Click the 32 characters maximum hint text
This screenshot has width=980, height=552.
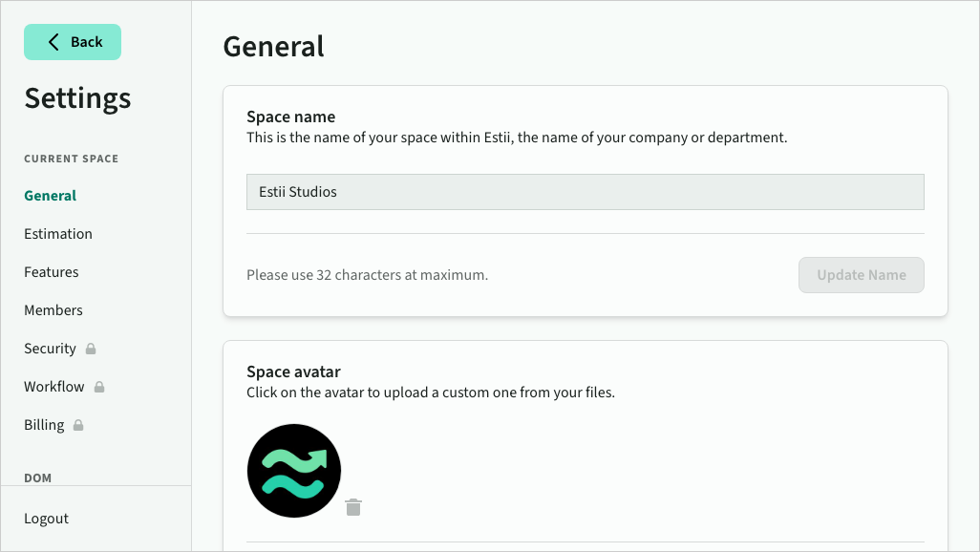[x=367, y=275]
